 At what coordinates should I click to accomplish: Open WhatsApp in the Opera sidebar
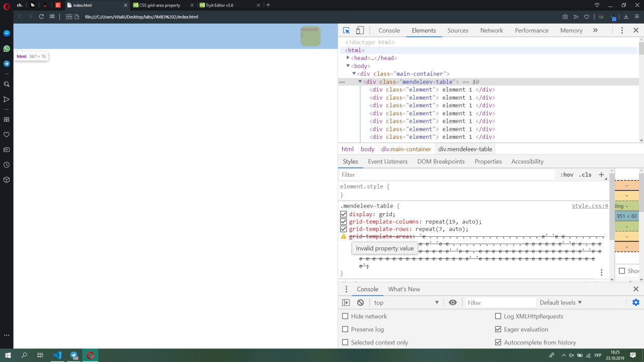7,49
